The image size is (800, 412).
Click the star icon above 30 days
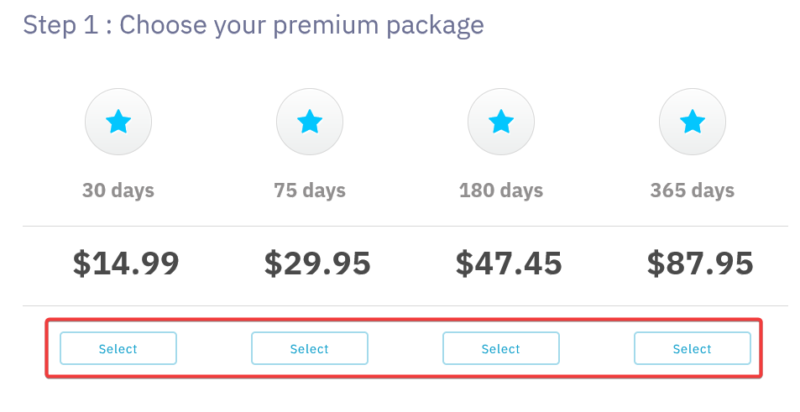point(118,122)
